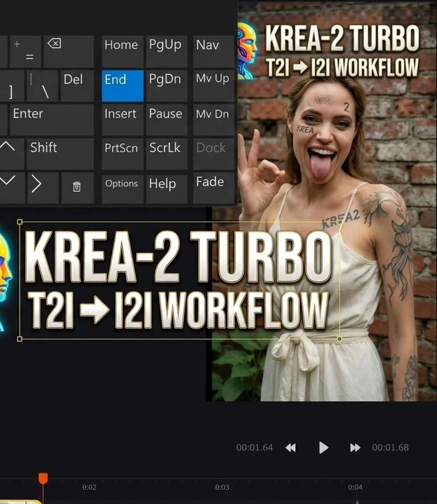Image resolution: width=437 pixels, height=504 pixels.
Task: Tap the Del key
Action: pyautogui.click(x=77, y=86)
